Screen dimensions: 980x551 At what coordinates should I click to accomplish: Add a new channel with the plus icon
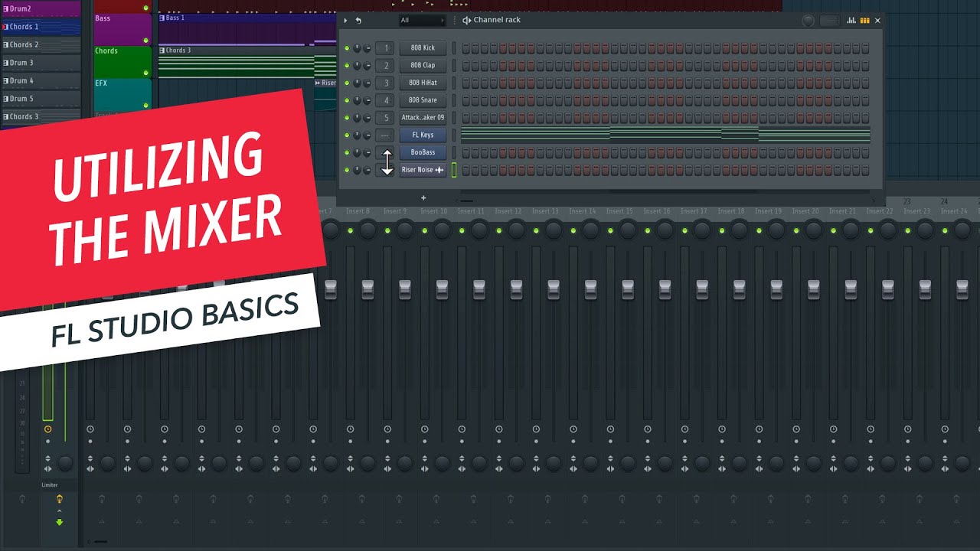(x=423, y=198)
